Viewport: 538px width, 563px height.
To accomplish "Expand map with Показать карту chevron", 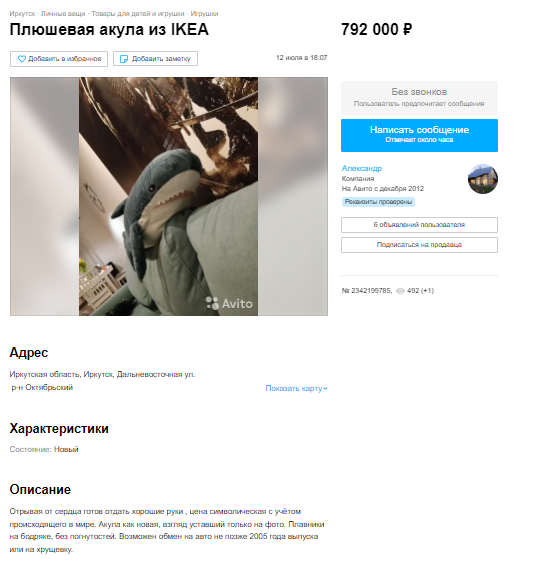I will tap(325, 388).
